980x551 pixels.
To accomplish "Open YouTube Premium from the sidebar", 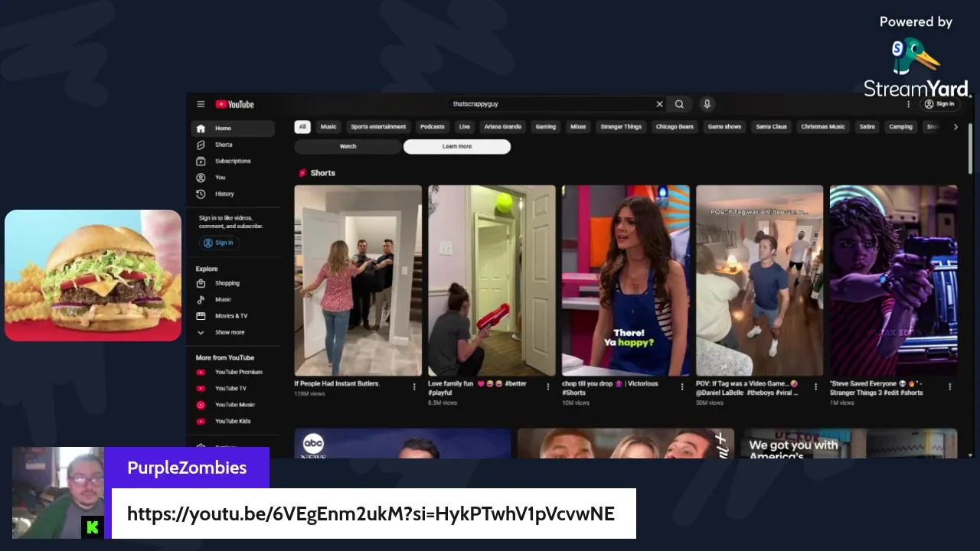I will click(233, 372).
